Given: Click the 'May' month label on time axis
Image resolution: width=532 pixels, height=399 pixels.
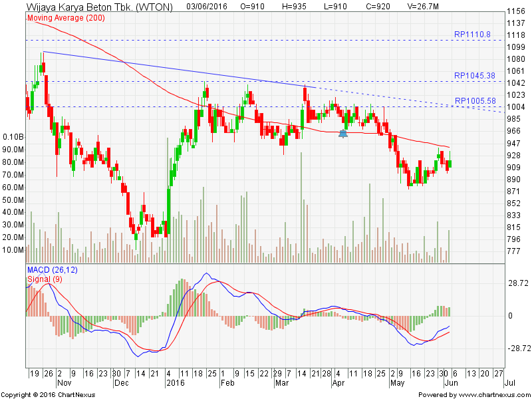Looking at the screenshot, I should [x=397, y=383].
